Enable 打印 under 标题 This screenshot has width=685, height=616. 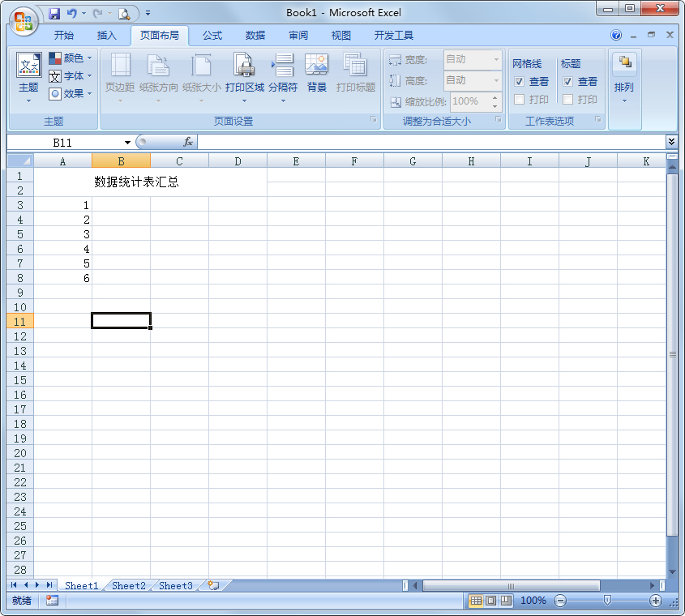click(569, 100)
